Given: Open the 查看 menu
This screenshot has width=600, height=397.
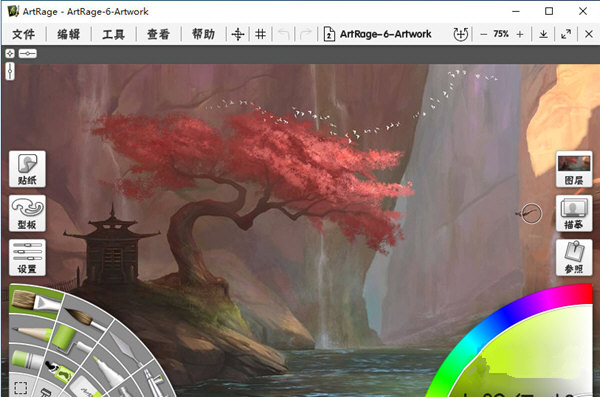Looking at the screenshot, I should pyautogui.click(x=158, y=34).
